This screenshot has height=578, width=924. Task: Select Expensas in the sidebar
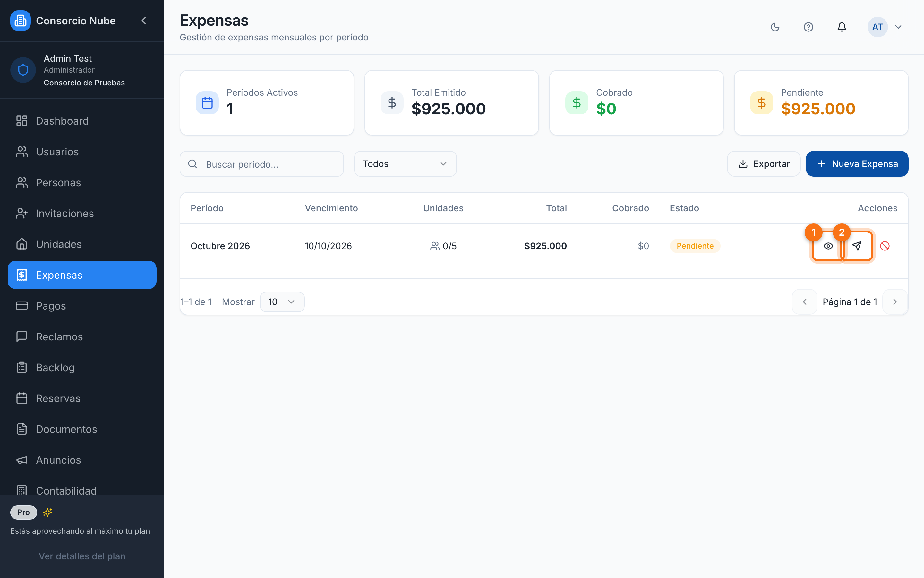pos(82,275)
